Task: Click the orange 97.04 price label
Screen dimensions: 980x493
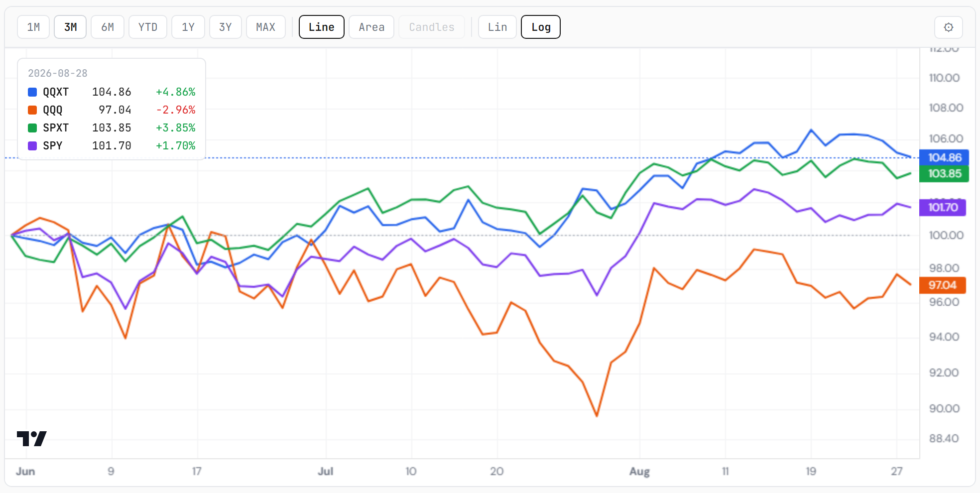Action: pyautogui.click(x=943, y=285)
